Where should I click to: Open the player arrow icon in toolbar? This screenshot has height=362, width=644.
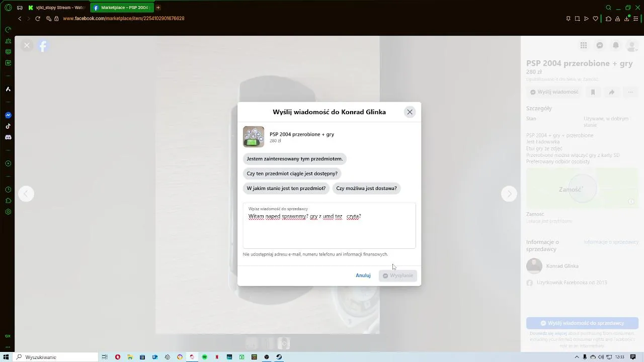tap(587, 19)
